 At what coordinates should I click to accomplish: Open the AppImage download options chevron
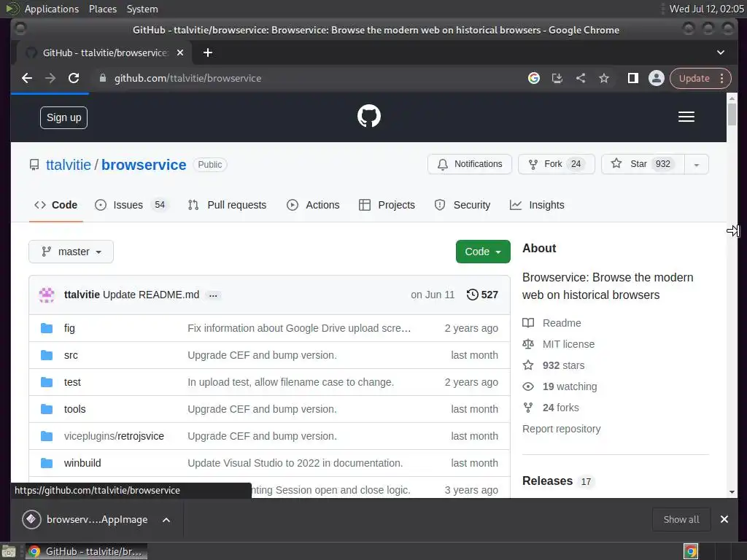[x=166, y=519]
